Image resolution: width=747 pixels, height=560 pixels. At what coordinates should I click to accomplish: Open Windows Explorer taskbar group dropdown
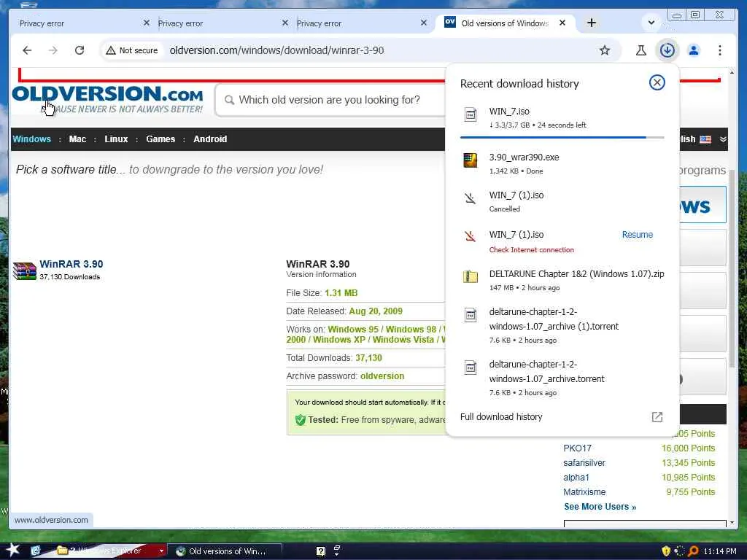(x=161, y=551)
